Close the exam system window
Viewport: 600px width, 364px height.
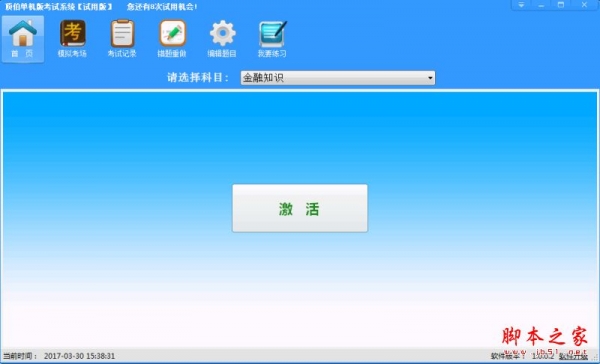(x=584, y=5)
